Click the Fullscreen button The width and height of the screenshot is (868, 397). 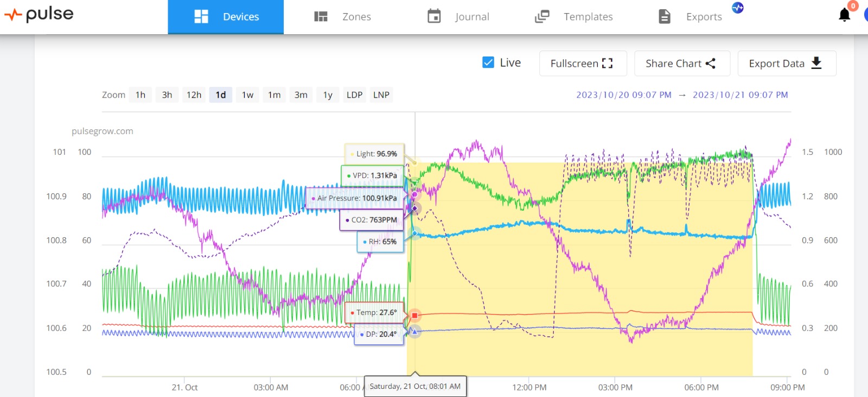click(x=583, y=64)
